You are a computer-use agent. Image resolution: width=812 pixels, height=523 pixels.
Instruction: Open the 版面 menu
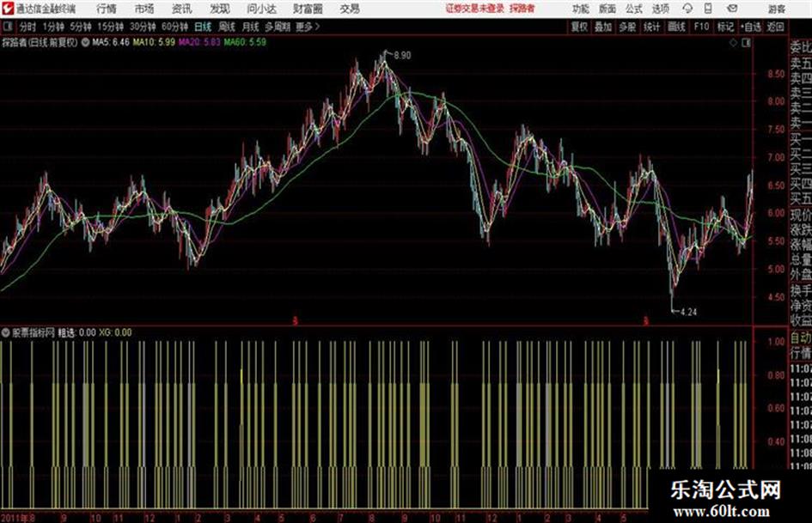pyautogui.click(x=607, y=9)
